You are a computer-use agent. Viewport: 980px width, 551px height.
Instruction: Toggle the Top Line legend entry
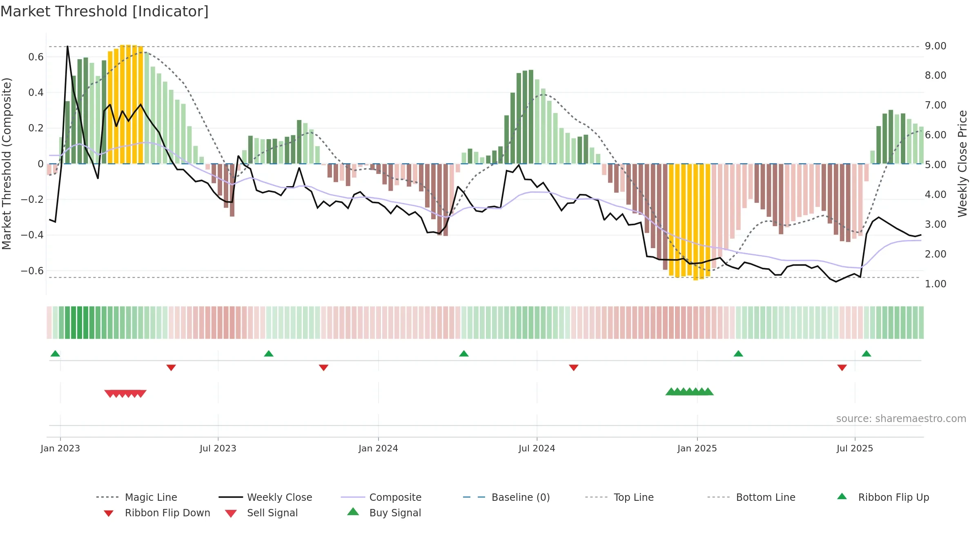[619, 497]
